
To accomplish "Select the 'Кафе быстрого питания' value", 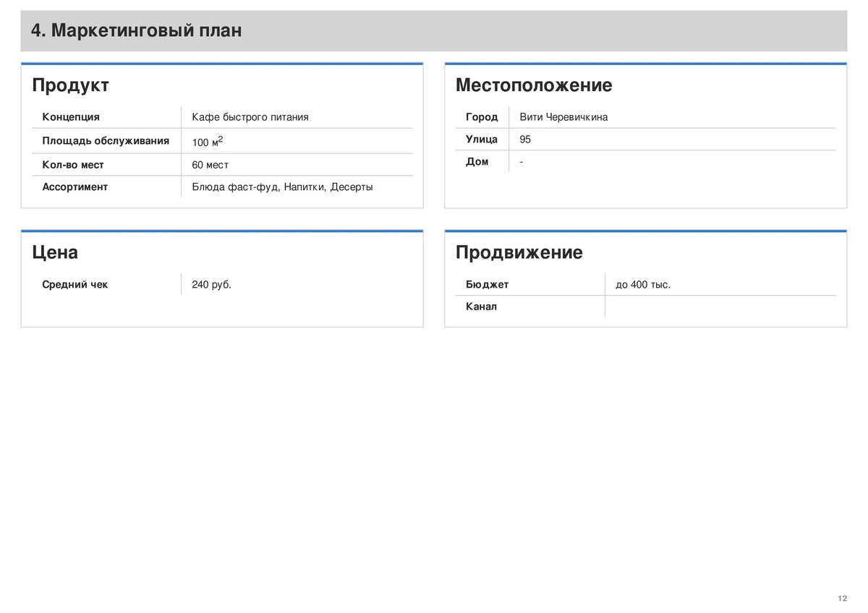I will click(x=250, y=117).
